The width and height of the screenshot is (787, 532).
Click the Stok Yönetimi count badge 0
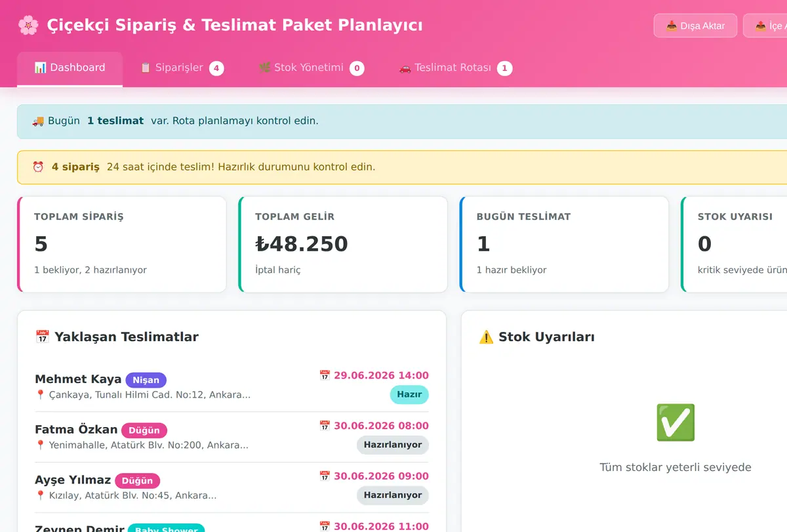pos(357,68)
